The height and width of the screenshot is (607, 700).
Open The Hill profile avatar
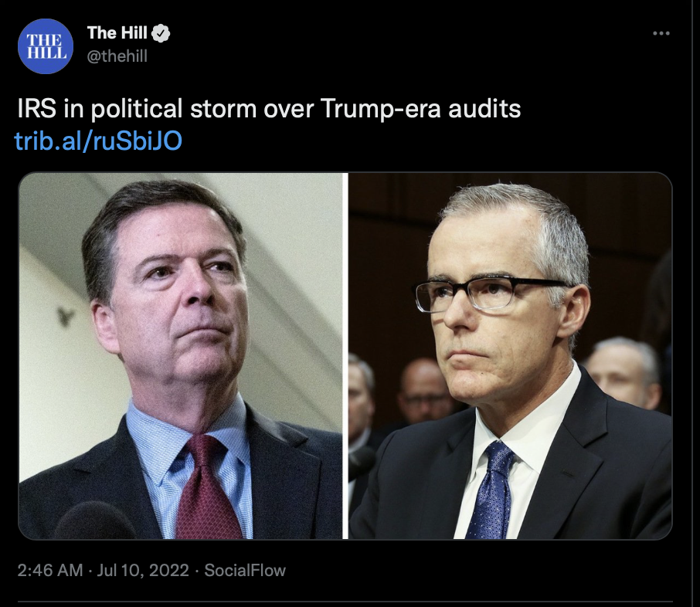tap(45, 46)
